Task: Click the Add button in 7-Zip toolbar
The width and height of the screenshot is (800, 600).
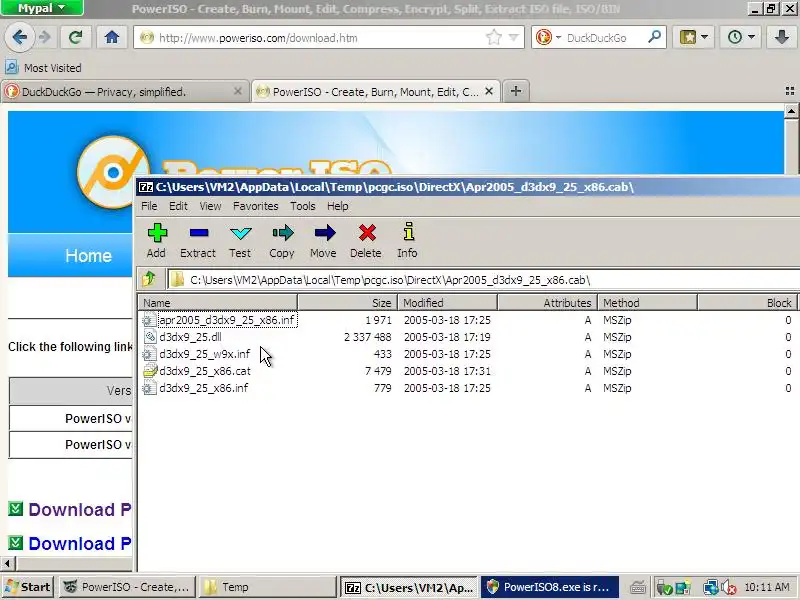Action: [x=157, y=241]
